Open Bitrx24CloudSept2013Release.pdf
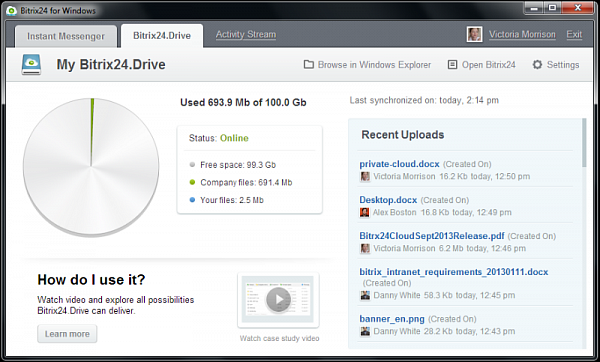600x362 pixels. click(432, 236)
